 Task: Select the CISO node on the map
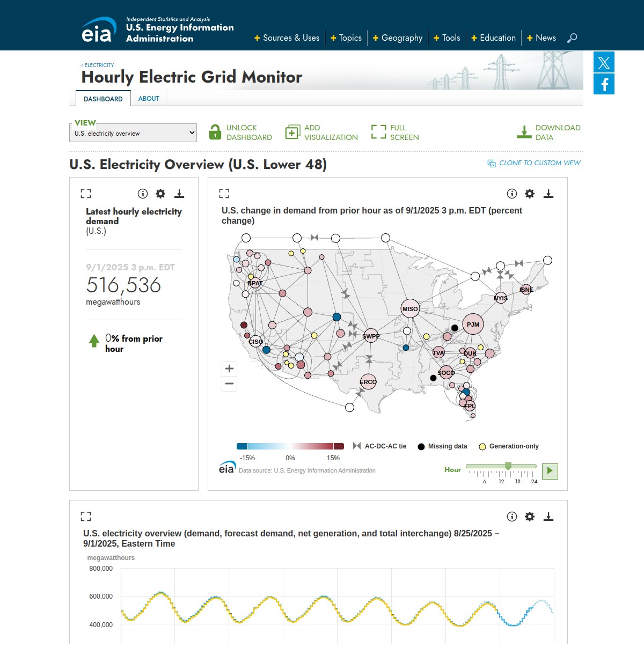pos(256,341)
